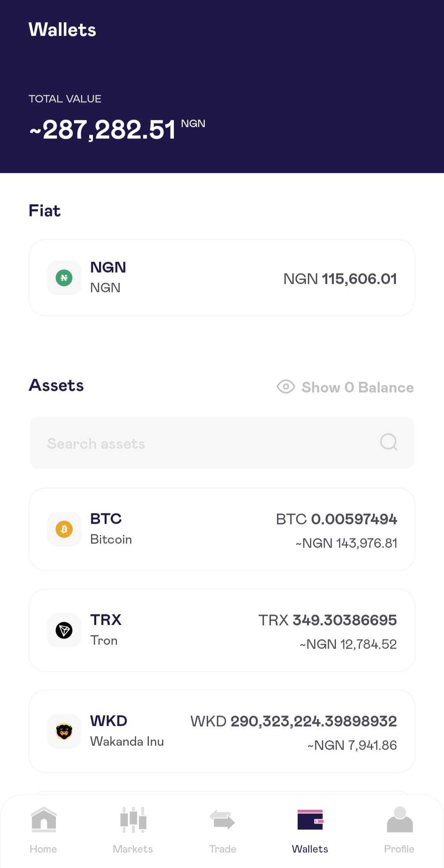
Task: Click into the Search assets field
Action: click(222, 443)
